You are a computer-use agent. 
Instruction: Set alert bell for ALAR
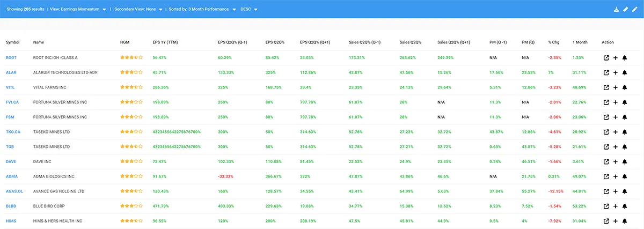click(x=625, y=72)
